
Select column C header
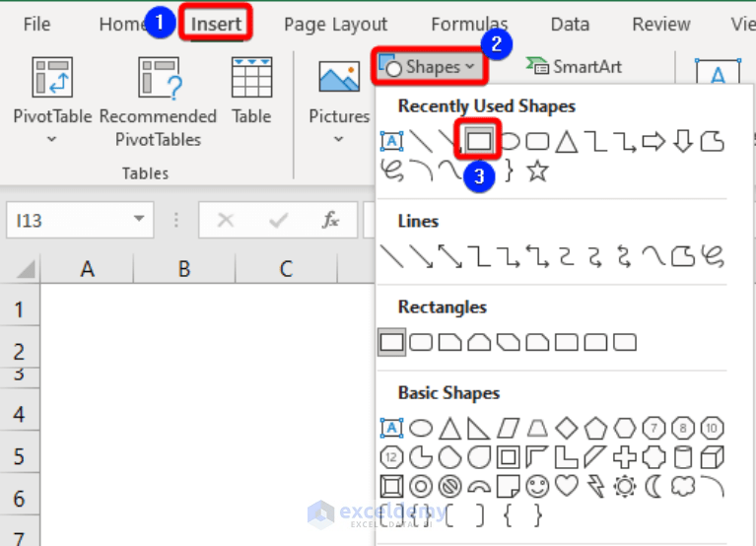tap(286, 269)
